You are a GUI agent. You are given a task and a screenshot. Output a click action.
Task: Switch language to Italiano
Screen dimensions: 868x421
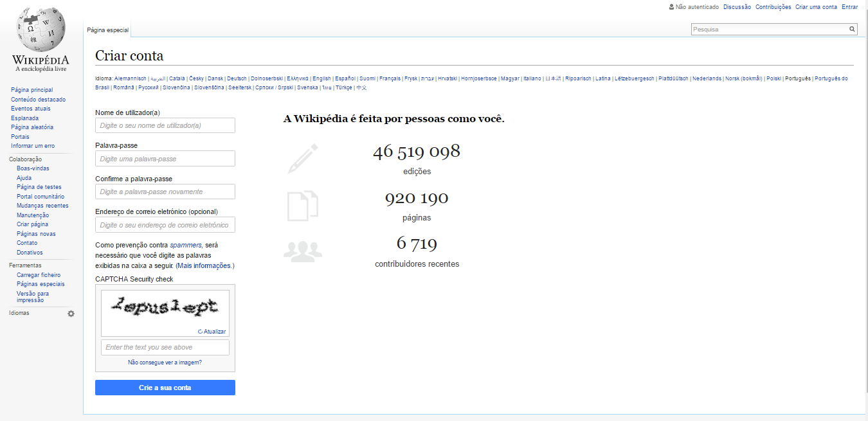tap(532, 78)
